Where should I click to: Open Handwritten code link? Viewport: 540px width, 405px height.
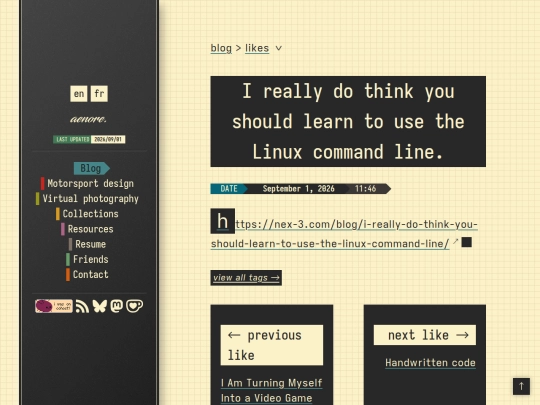(430, 363)
